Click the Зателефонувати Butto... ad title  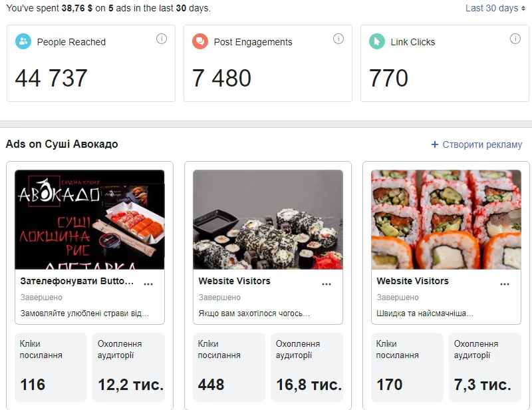(77, 281)
